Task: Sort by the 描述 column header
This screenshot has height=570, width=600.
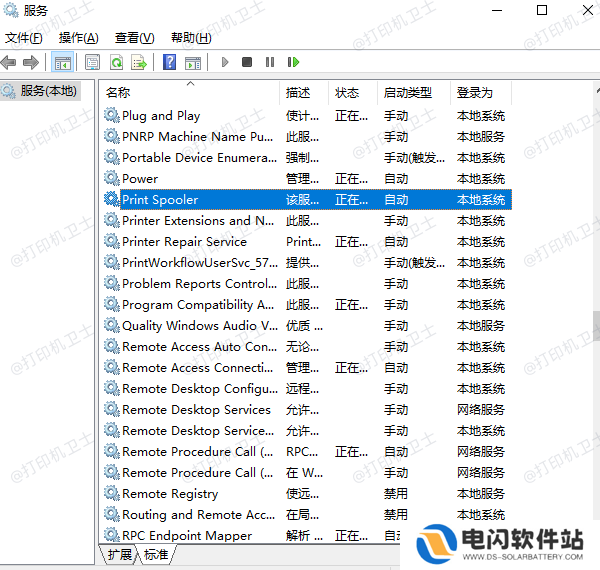Action: (304, 93)
